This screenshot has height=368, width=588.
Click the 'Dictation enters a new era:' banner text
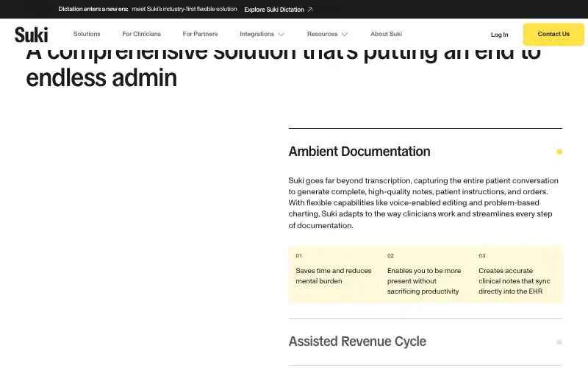[93, 9]
